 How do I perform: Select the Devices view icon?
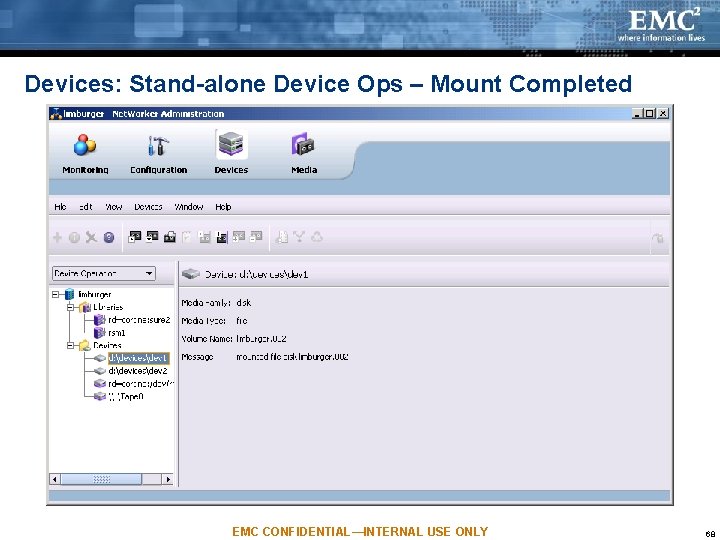pos(231,145)
